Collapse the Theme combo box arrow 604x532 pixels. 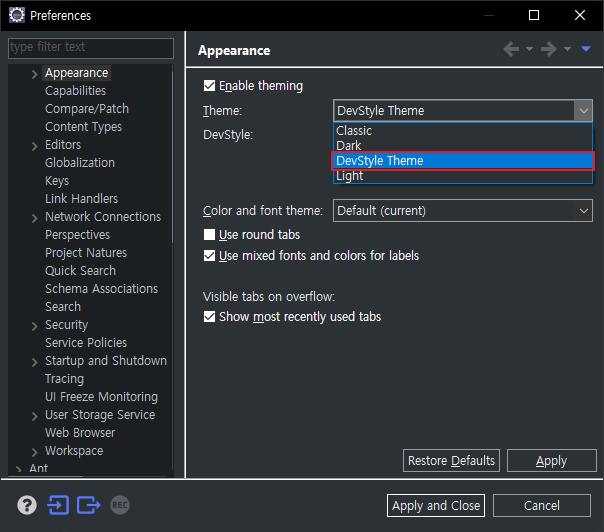(x=583, y=111)
